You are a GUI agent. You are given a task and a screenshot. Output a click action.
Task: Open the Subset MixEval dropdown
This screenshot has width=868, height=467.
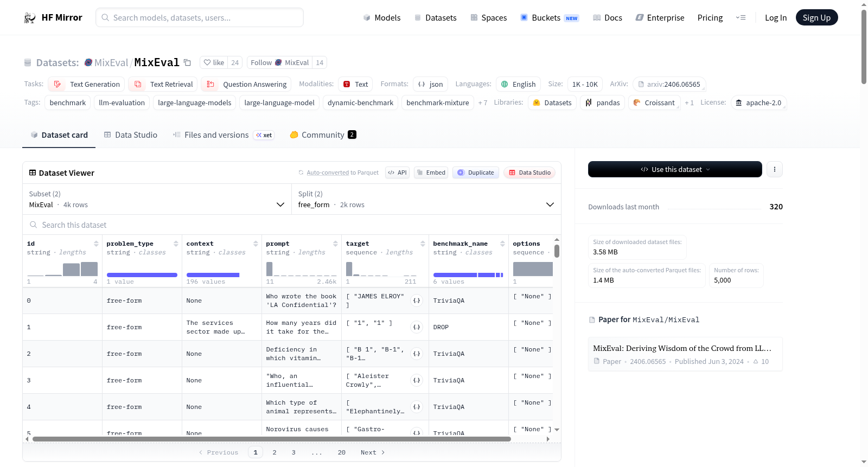tap(157, 199)
